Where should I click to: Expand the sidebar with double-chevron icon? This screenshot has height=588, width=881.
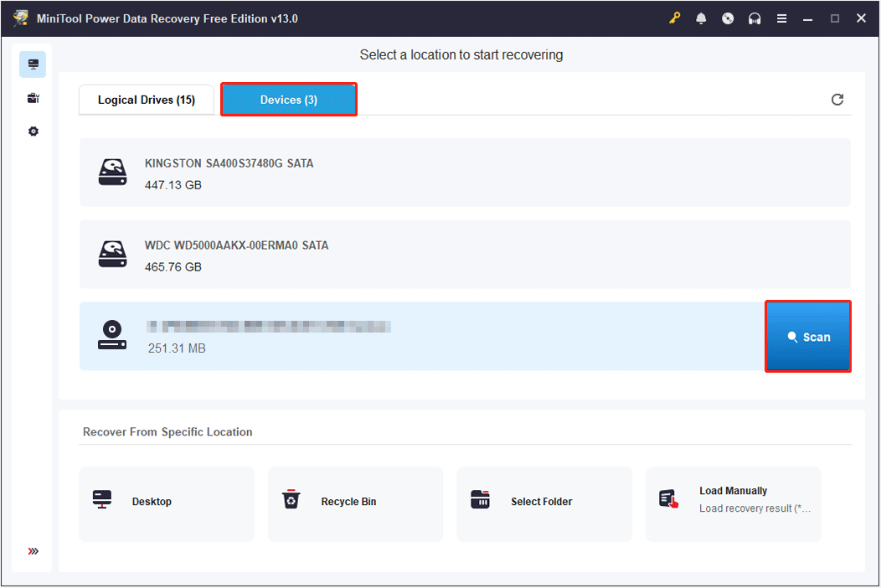33,551
